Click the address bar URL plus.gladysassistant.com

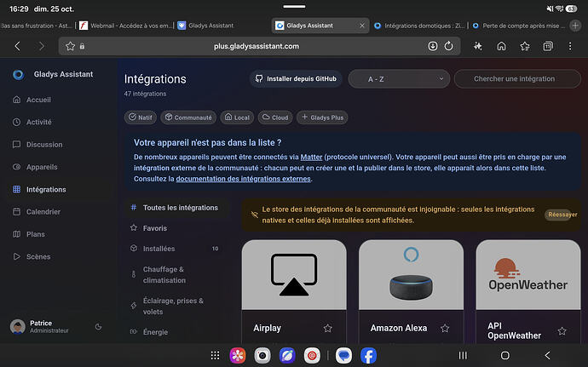[257, 46]
